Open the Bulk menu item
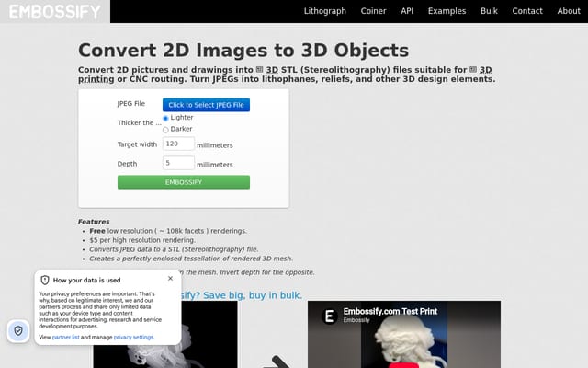 tap(489, 11)
